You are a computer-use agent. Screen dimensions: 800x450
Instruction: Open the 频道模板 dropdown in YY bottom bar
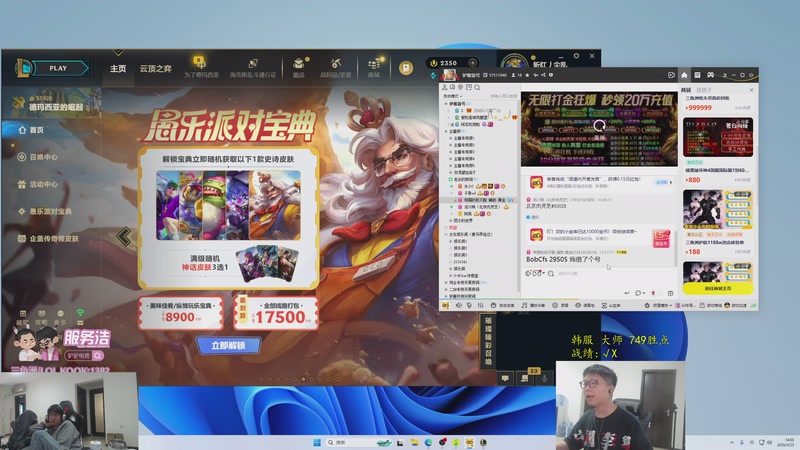658,305
